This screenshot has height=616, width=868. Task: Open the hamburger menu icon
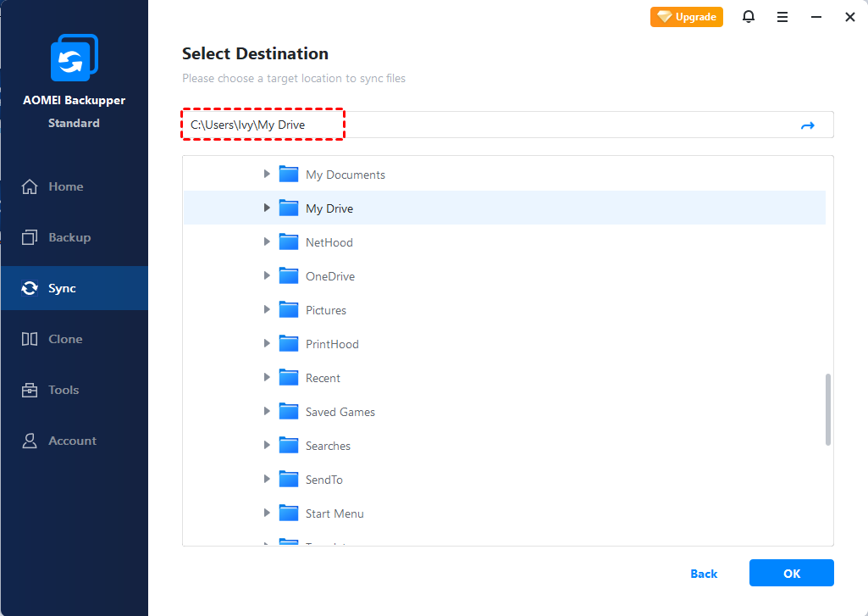(x=782, y=17)
